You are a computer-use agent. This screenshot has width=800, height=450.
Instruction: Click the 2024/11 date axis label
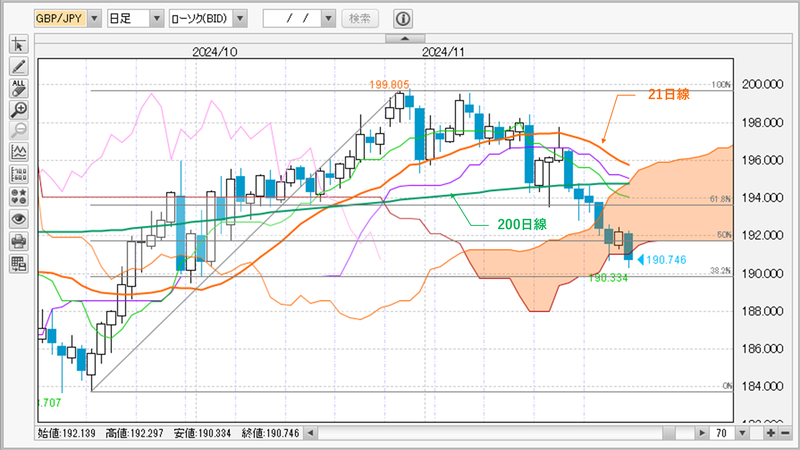click(443, 52)
